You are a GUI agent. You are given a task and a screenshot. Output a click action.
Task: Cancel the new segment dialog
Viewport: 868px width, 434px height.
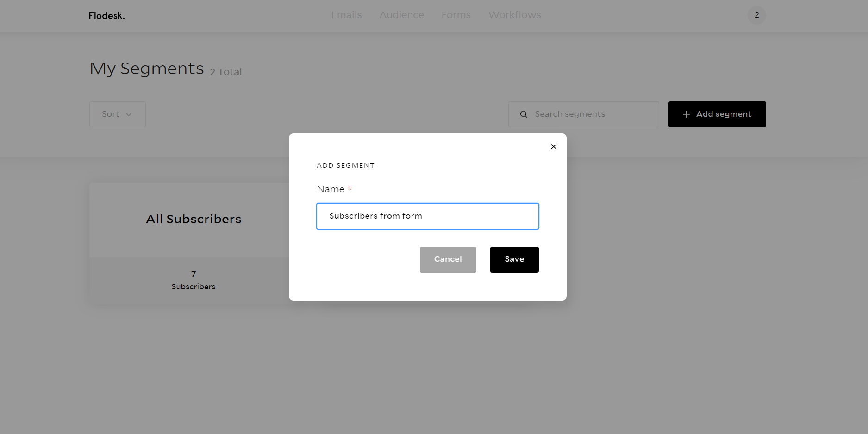[x=448, y=259]
